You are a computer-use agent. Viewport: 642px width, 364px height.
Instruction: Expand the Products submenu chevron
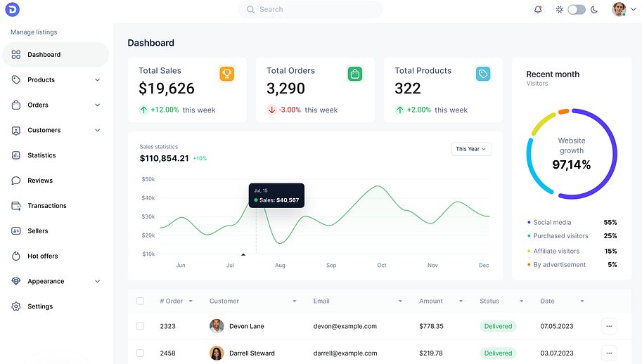point(98,80)
